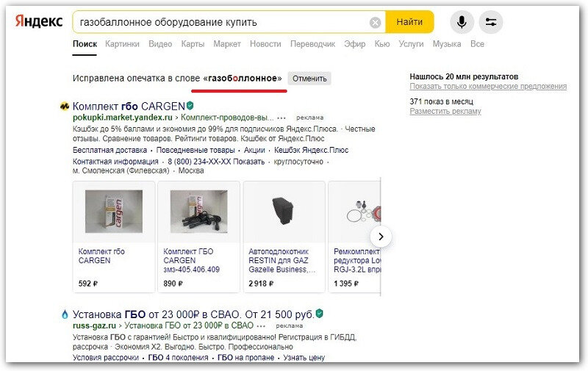Viewport: 588px width, 371px height.
Task: Switch to the Кью tab
Action: [x=382, y=44]
